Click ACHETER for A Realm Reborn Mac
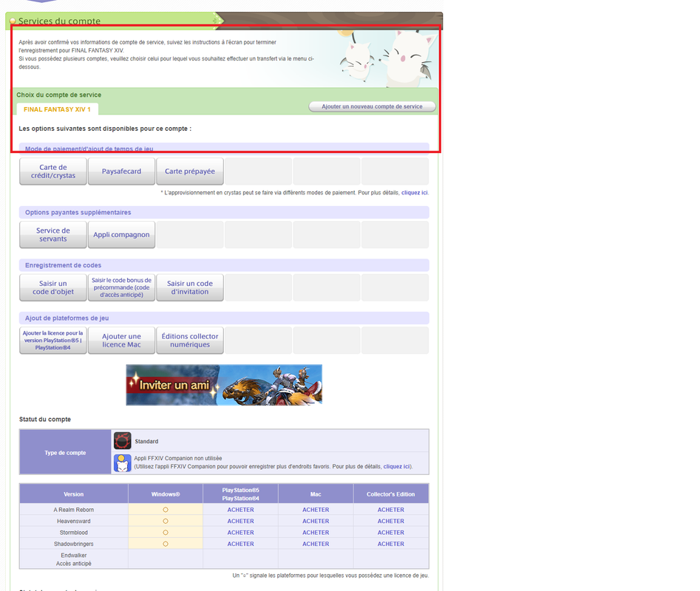The image size is (700, 591). pos(316,510)
